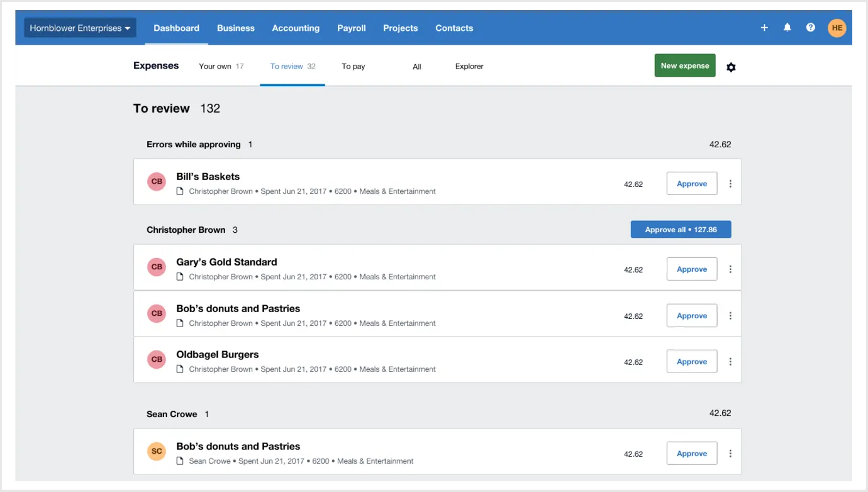The height and width of the screenshot is (492, 868).
Task: Open the Business menu
Action: 236,28
